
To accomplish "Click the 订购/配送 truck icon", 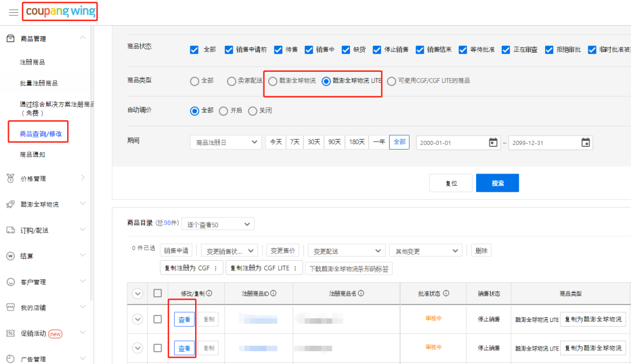I will (x=11, y=230).
